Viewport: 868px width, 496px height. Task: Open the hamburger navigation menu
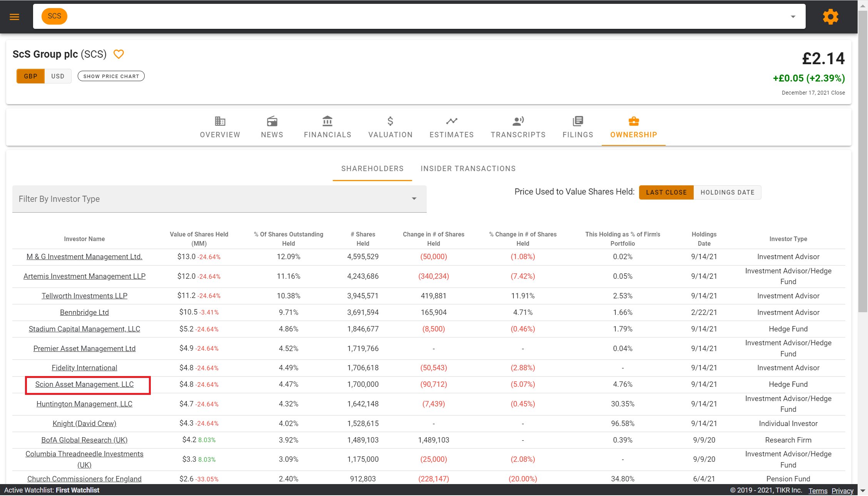pos(15,17)
